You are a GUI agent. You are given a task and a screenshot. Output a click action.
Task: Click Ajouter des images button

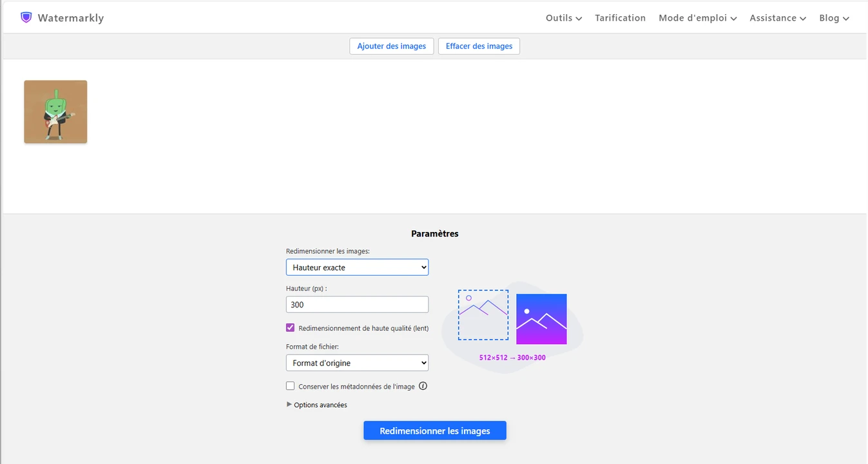(x=391, y=46)
